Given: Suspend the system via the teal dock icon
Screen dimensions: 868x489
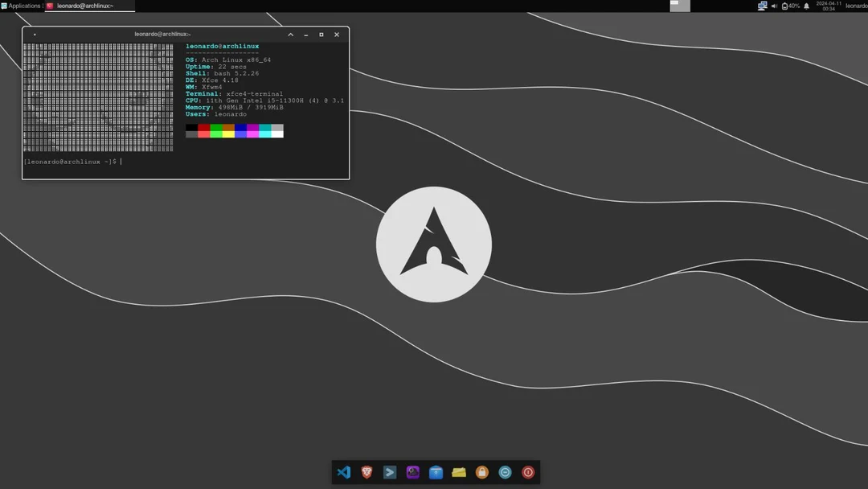Looking at the screenshot, I should 505,472.
